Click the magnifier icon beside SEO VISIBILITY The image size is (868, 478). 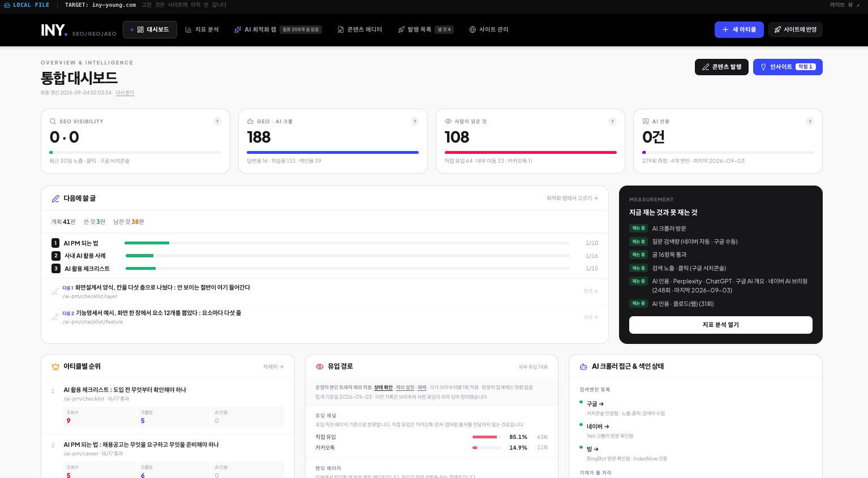[53, 122]
